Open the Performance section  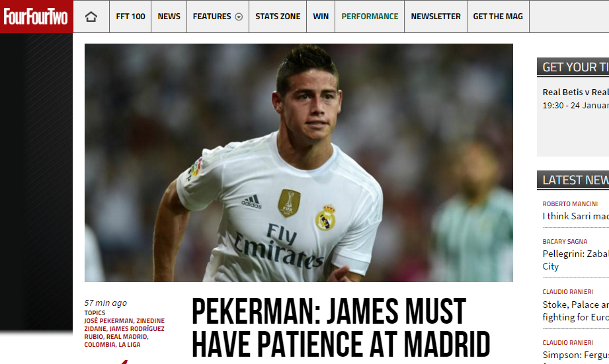[x=370, y=17]
